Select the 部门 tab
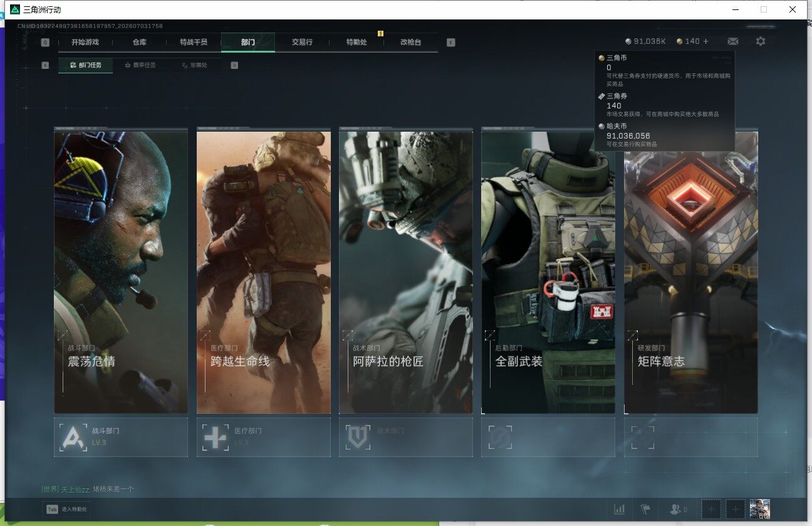The height and width of the screenshot is (526, 812). tap(248, 42)
